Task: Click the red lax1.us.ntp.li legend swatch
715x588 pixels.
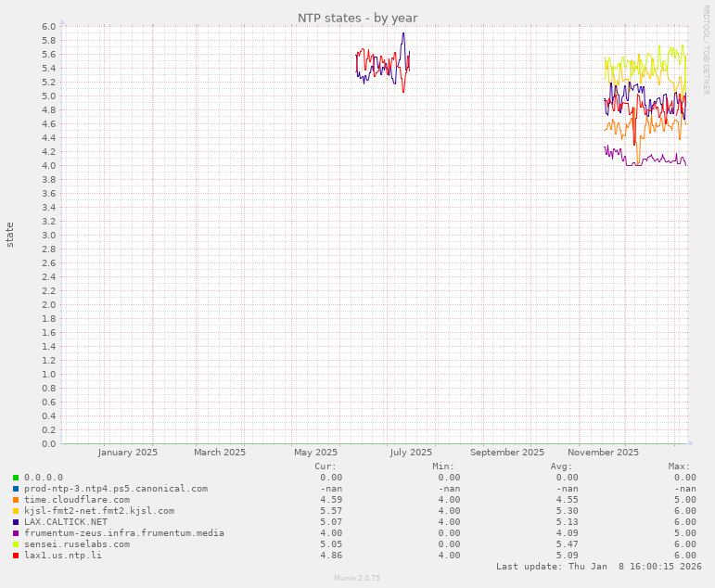Action: point(16,556)
